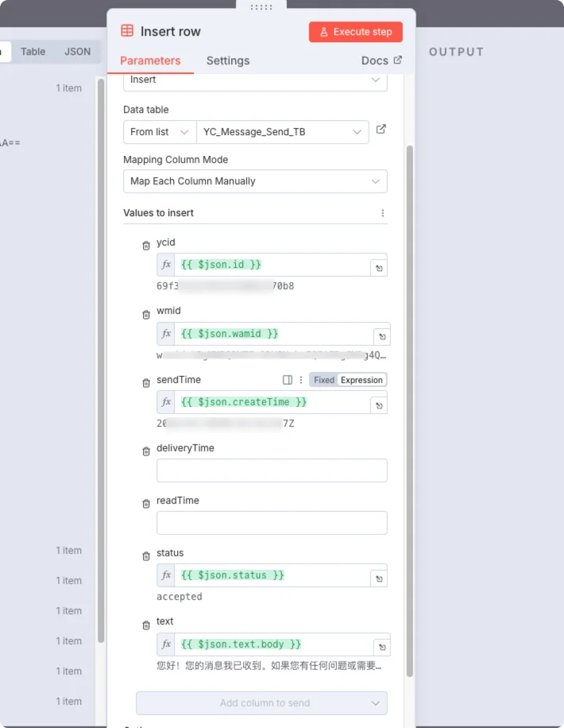
Task: Click the Values to insert heading
Action: [x=158, y=213]
